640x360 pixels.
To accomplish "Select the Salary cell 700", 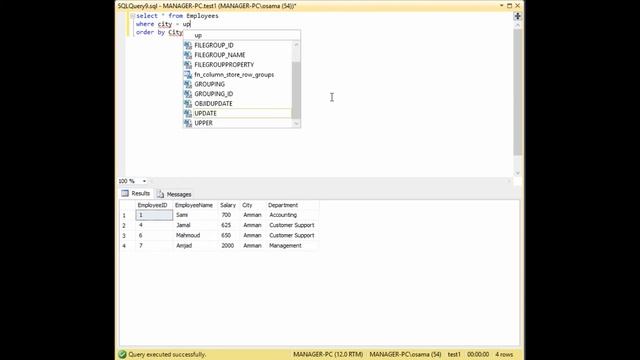I will pyautogui.click(x=229, y=215).
